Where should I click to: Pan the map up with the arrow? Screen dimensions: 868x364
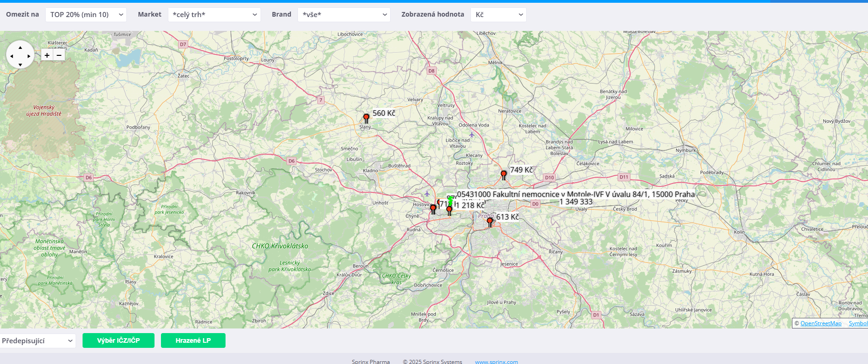(20, 48)
